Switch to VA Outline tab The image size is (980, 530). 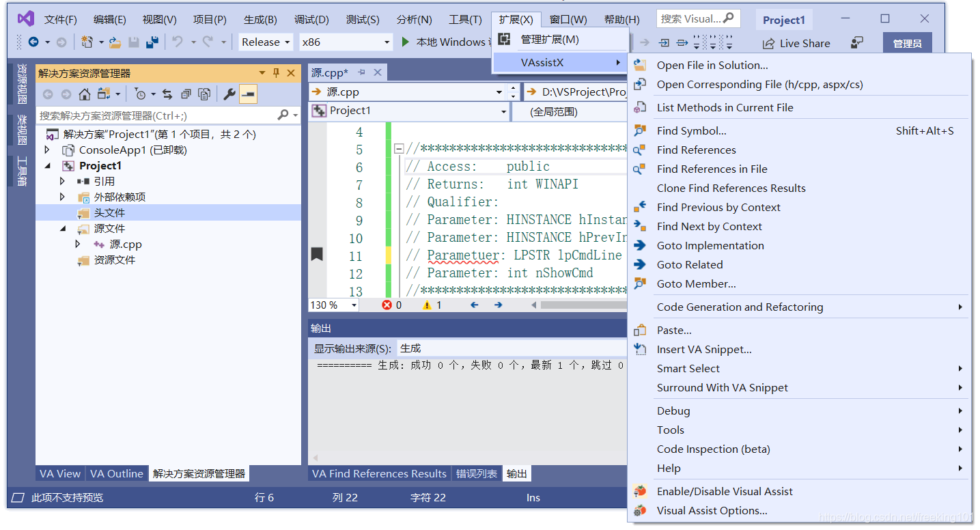117,474
